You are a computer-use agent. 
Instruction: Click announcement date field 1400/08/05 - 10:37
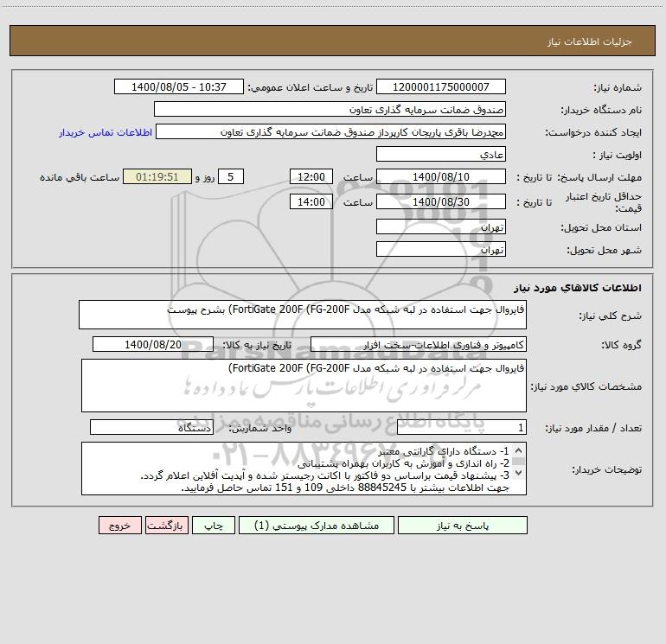tap(179, 86)
